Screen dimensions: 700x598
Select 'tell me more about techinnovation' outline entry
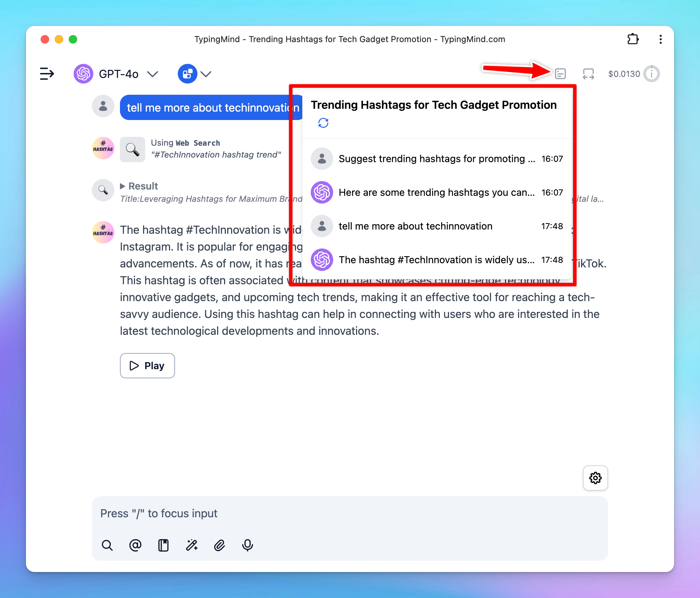click(x=416, y=226)
